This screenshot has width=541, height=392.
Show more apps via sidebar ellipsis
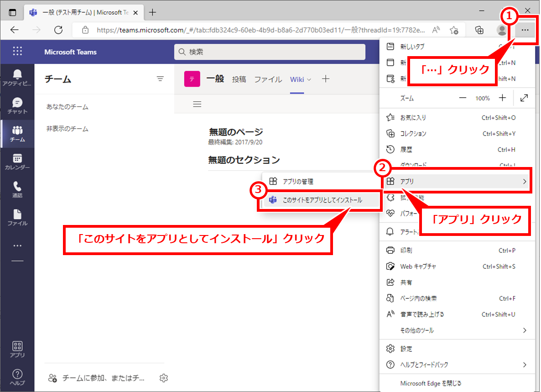(17, 246)
